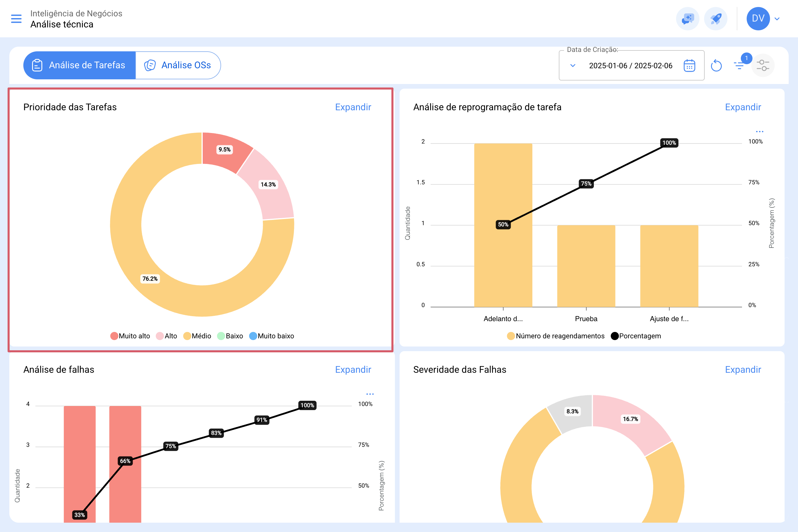This screenshot has width=798, height=532.
Task: Click the 16.7% slice in Severidade chart
Action: (x=630, y=419)
